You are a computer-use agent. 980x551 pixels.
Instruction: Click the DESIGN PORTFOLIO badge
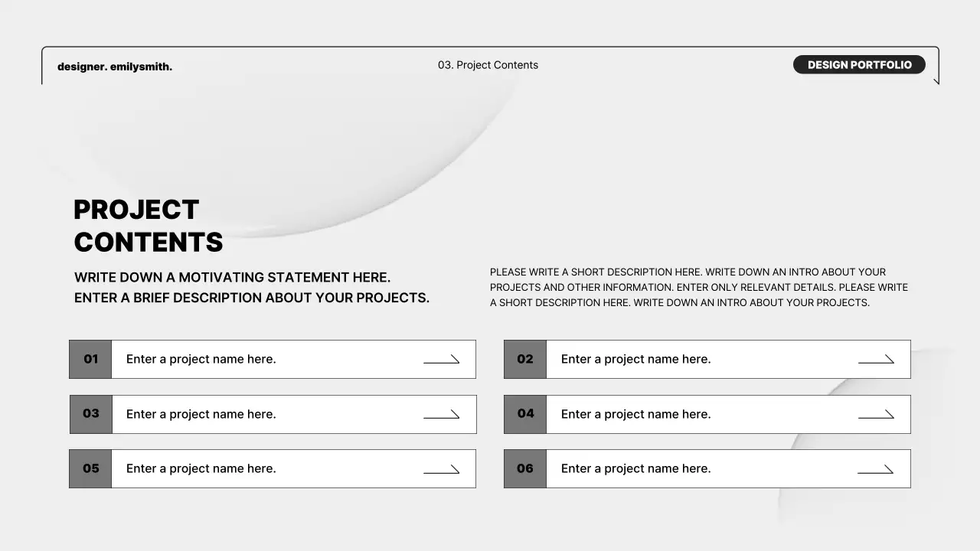pyautogui.click(x=859, y=64)
